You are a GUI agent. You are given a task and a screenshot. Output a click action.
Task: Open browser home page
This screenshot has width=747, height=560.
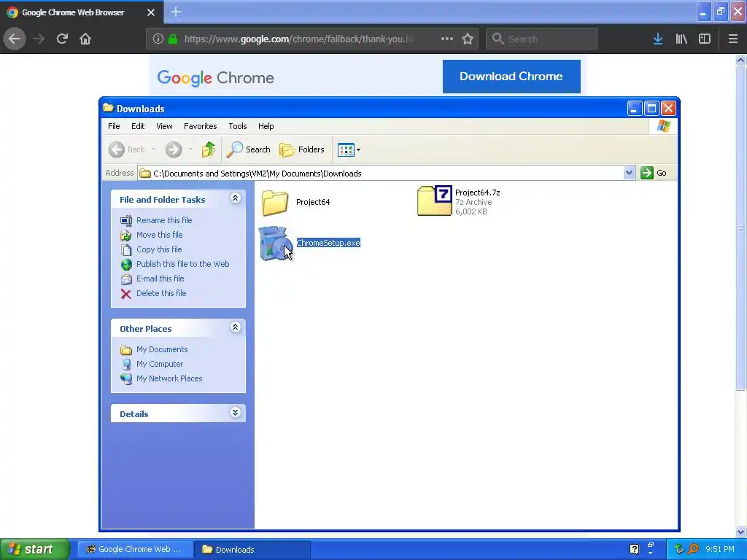(x=85, y=39)
